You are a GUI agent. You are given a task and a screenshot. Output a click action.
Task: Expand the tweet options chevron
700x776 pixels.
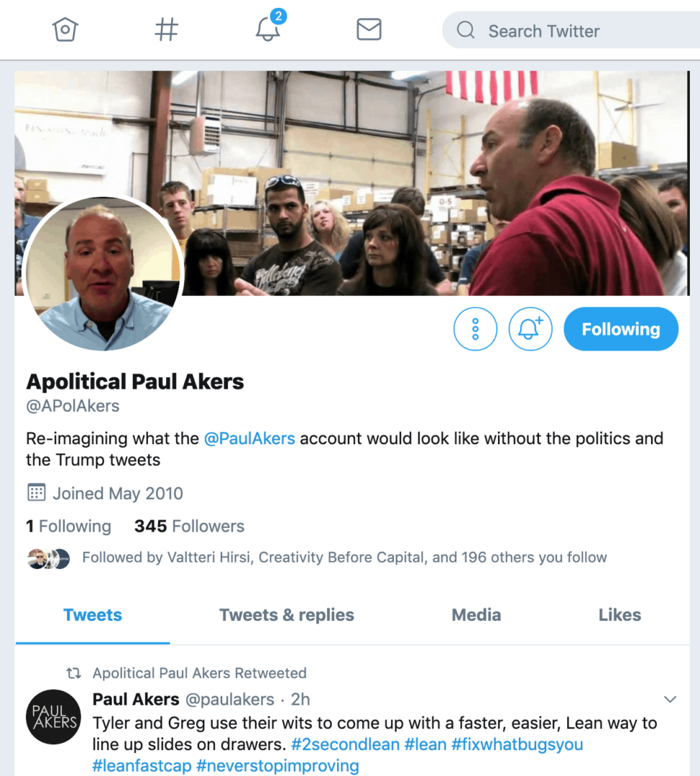[670, 699]
